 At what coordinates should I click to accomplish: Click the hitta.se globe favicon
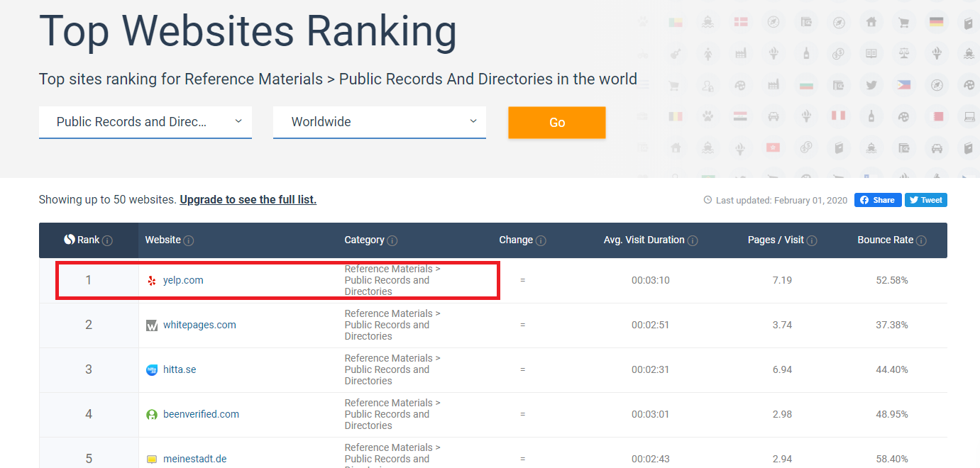pos(151,369)
